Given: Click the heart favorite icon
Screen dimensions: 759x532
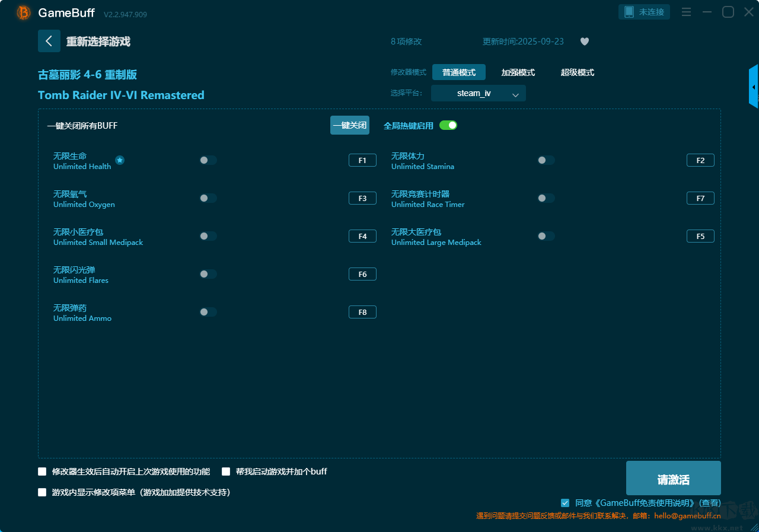Looking at the screenshot, I should pos(585,42).
